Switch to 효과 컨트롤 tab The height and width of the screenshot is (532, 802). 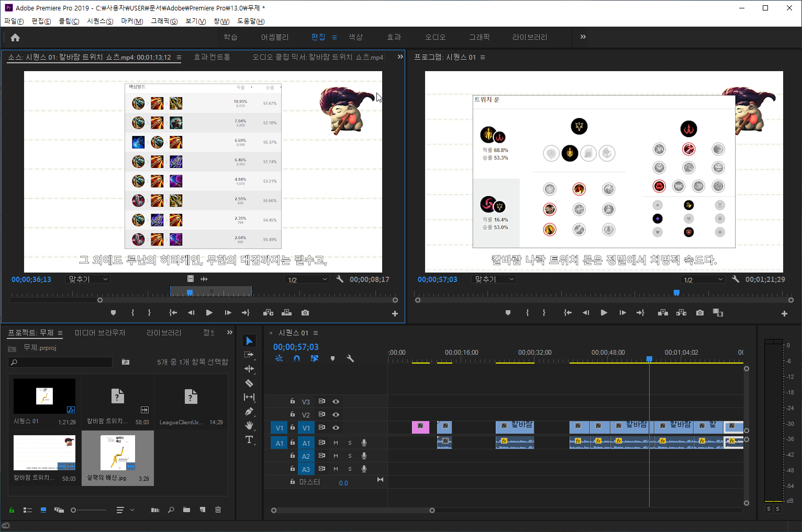tap(212, 57)
